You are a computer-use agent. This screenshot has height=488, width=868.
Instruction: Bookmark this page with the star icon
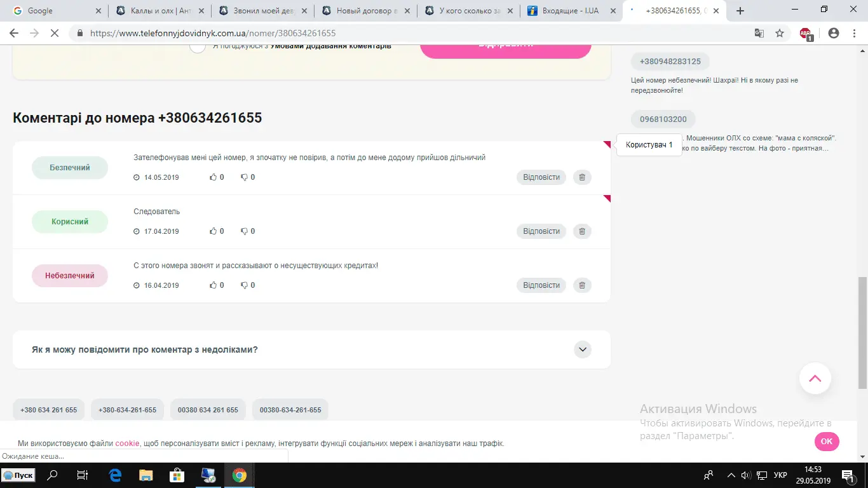point(780,34)
